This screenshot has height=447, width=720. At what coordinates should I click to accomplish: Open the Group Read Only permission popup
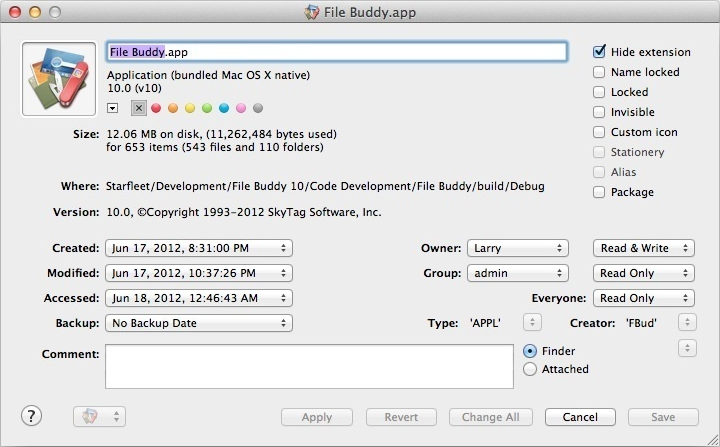click(x=644, y=273)
